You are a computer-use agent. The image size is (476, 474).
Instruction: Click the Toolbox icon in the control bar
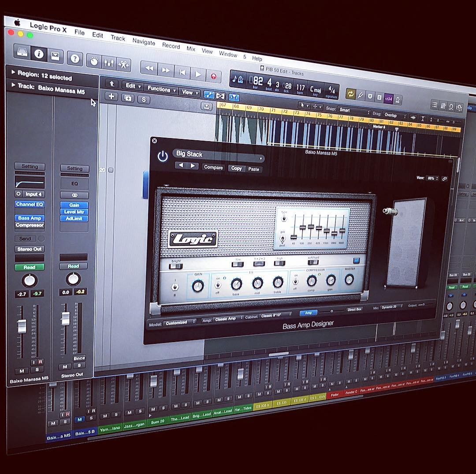click(x=124, y=65)
